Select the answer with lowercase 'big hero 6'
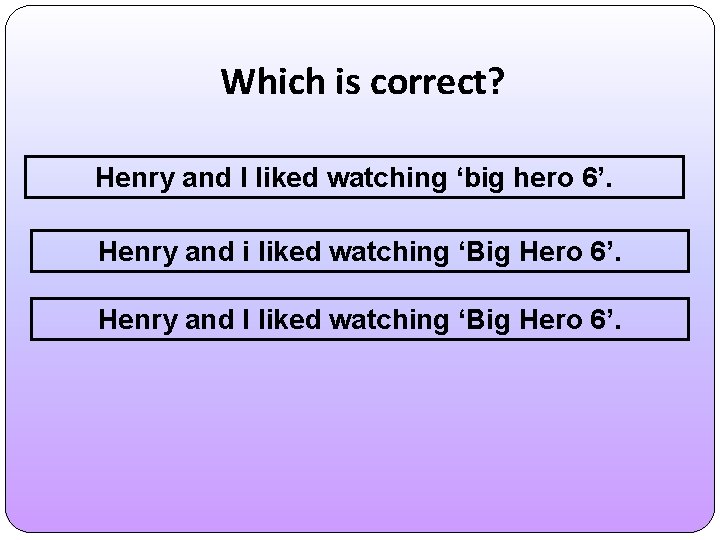The width and height of the screenshot is (720, 540). tap(356, 178)
